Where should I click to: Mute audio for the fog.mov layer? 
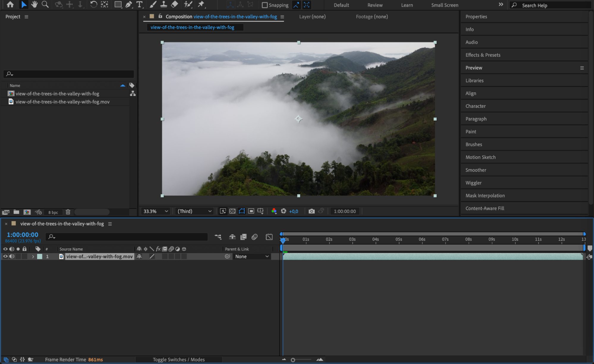pyautogui.click(x=12, y=256)
